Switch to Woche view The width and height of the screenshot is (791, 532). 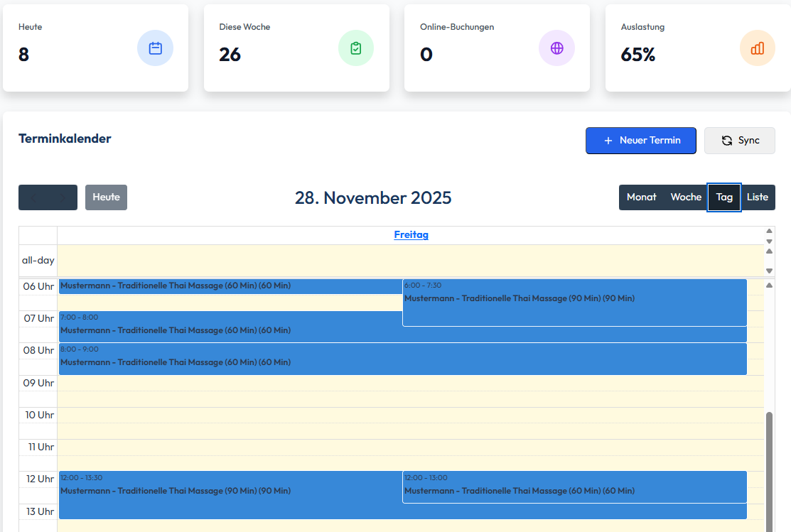685,197
